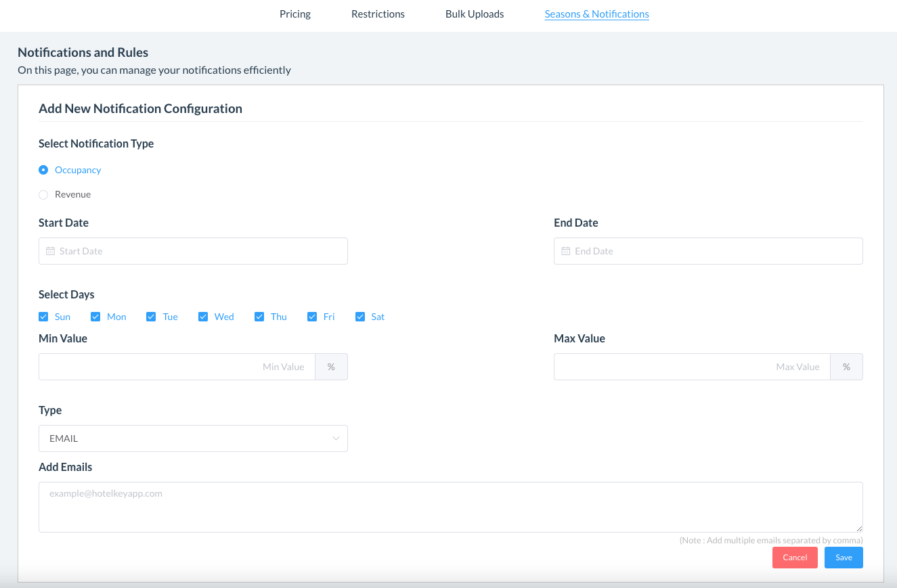
Task: Go to the Bulk Uploads tab
Action: pos(475,14)
